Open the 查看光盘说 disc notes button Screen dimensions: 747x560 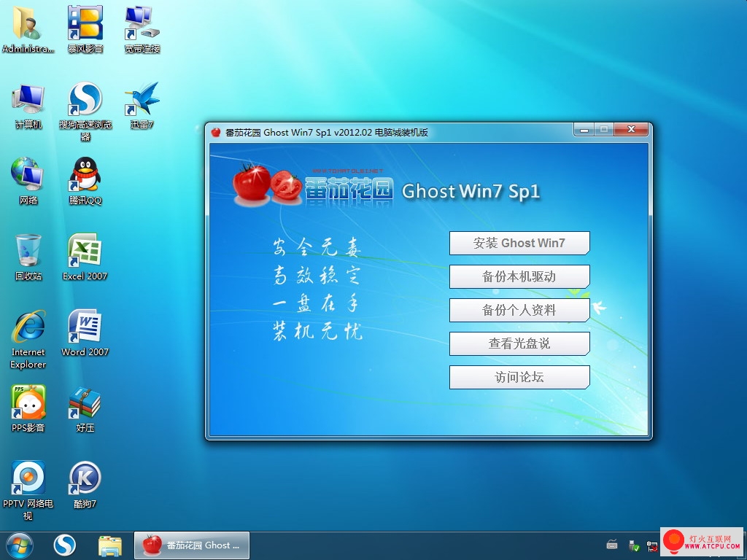tap(519, 343)
